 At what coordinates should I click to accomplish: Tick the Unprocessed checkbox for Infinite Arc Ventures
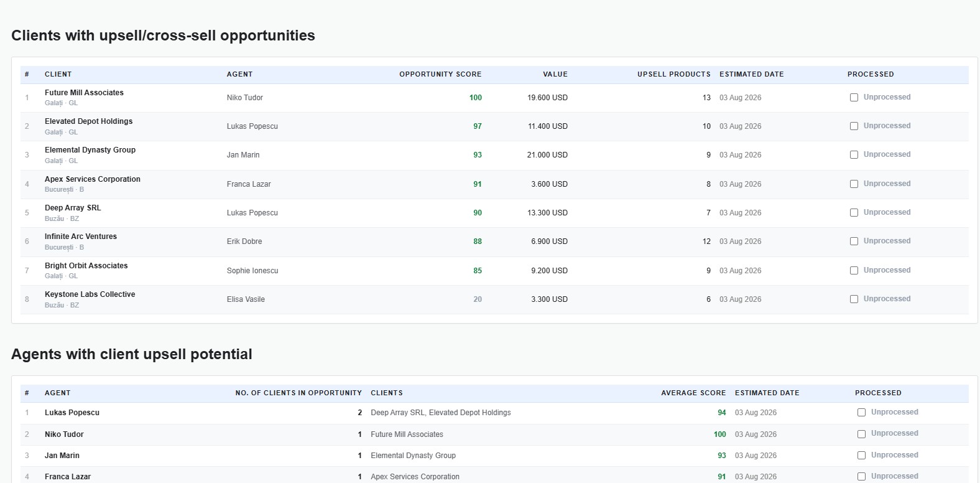point(854,241)
